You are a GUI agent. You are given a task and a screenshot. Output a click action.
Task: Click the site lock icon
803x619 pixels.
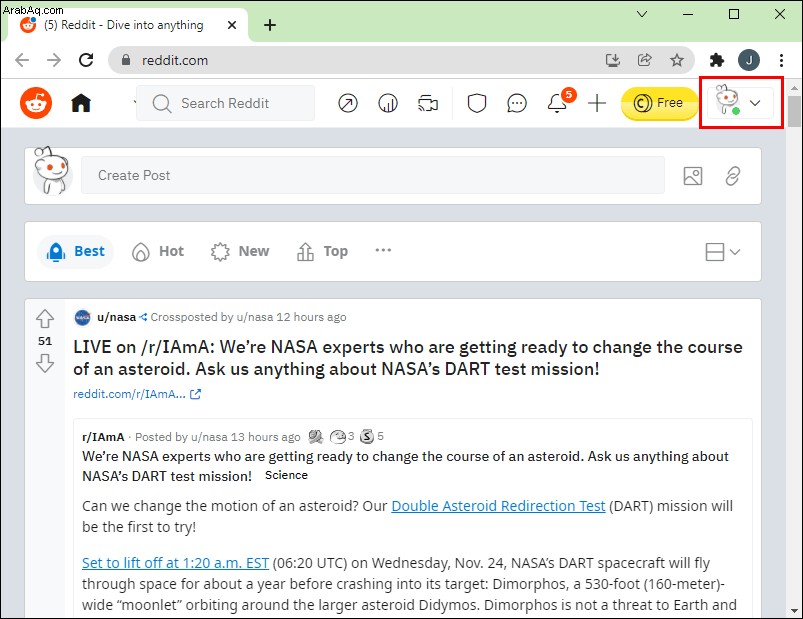point(126,60)
